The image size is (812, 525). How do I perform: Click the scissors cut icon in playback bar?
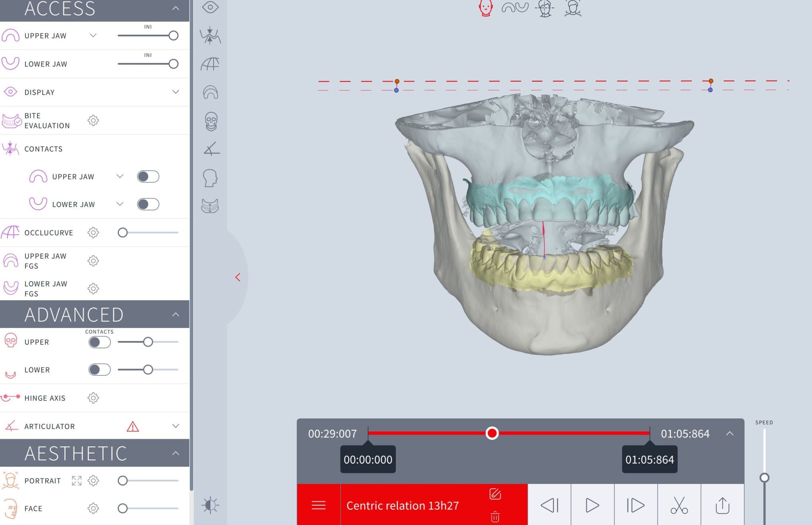click(x=679, y=505)
